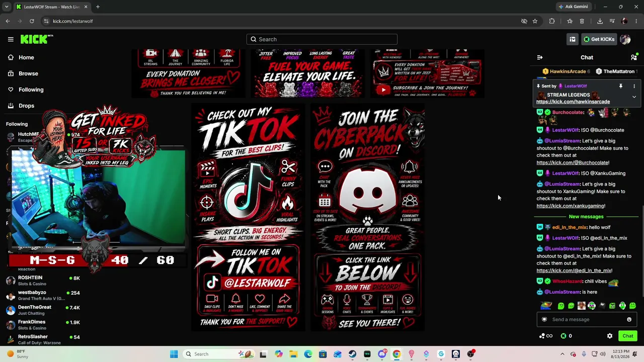Click the KICK logo

[x=36, y=39]
